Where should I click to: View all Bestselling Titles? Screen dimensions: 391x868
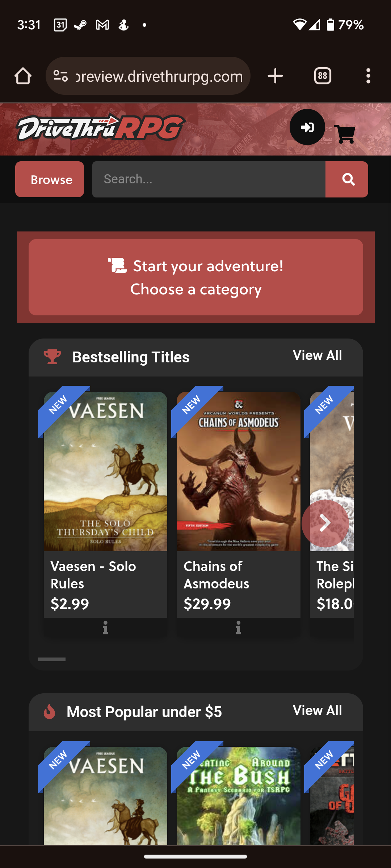click(x=317, y=356)
